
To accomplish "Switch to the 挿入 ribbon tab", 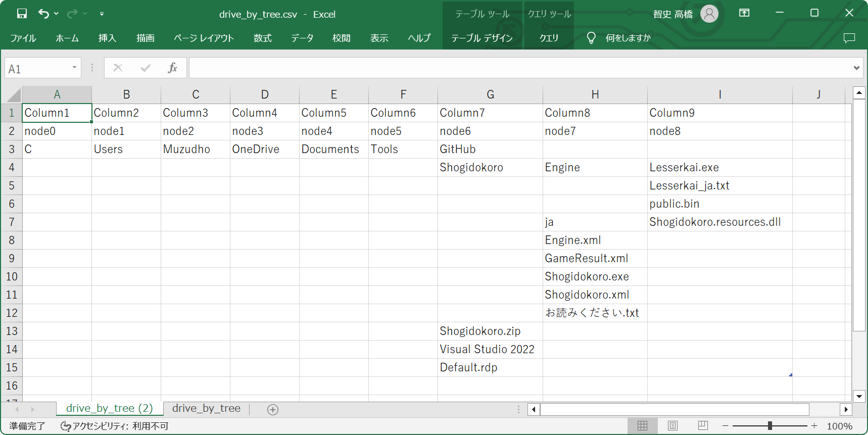I will tap(107, 38).
